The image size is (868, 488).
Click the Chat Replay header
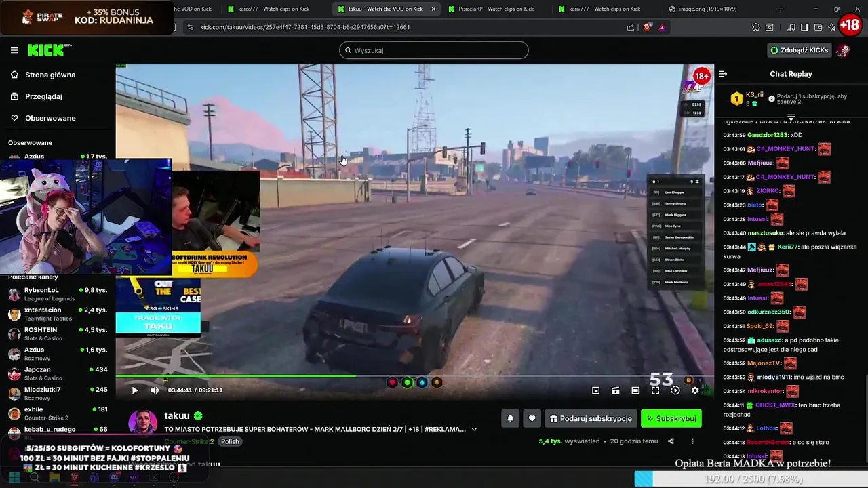[x=791, y=74]
